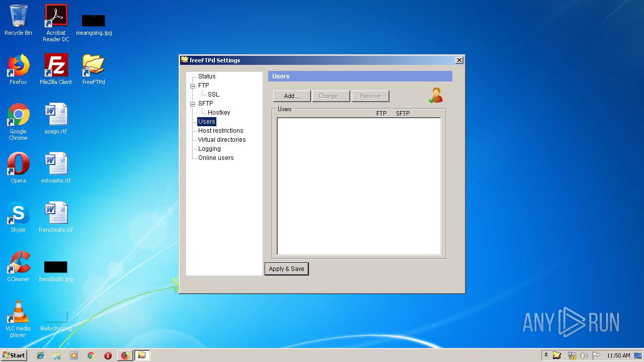Select the likelycity.png desktop file
Viewport: 644px width, 362px height.
(56, 322)
